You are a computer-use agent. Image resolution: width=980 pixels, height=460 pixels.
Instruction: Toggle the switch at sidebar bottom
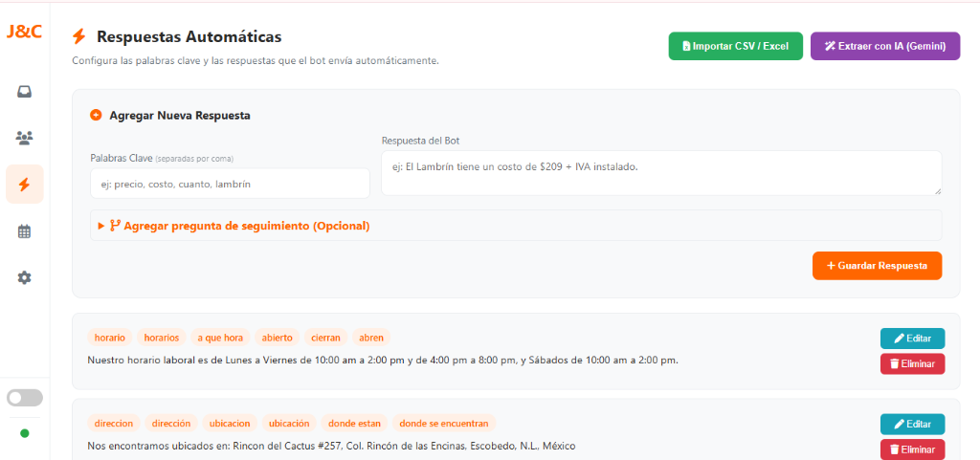pos(24,398)
